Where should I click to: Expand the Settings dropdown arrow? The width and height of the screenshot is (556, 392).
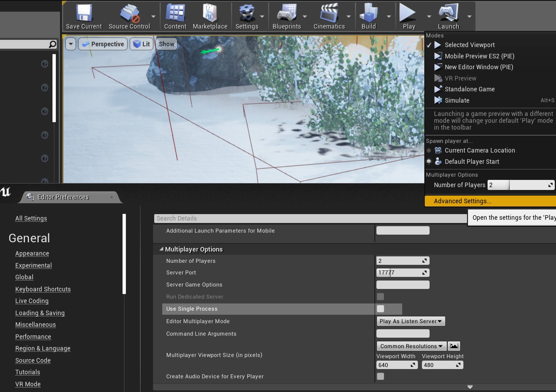(262, 17)
